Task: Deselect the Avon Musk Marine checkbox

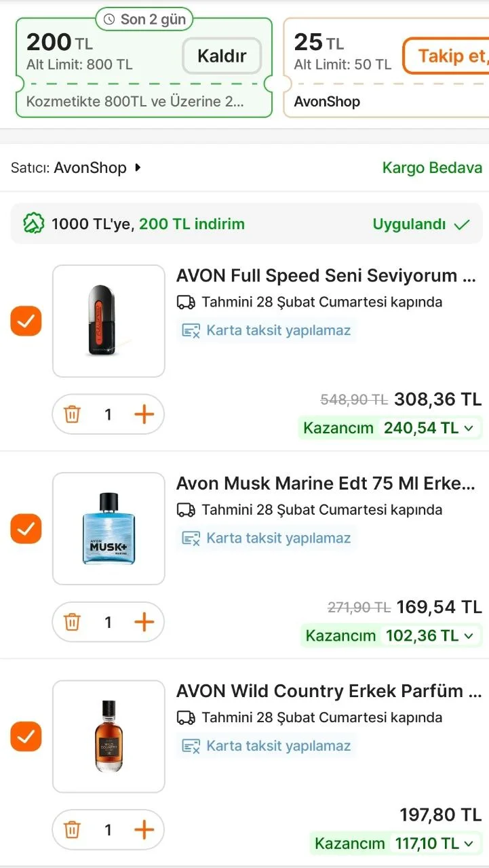Action: click(26, 528)
